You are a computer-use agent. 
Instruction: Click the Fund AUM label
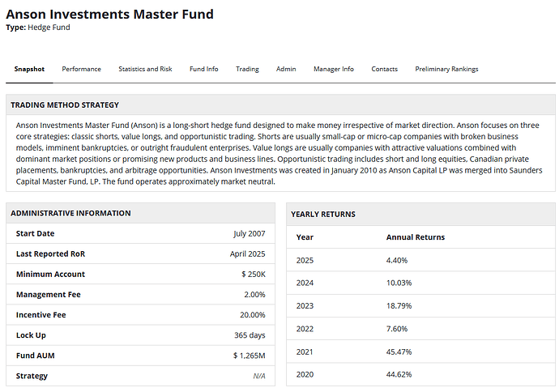(x=36, y=356)
